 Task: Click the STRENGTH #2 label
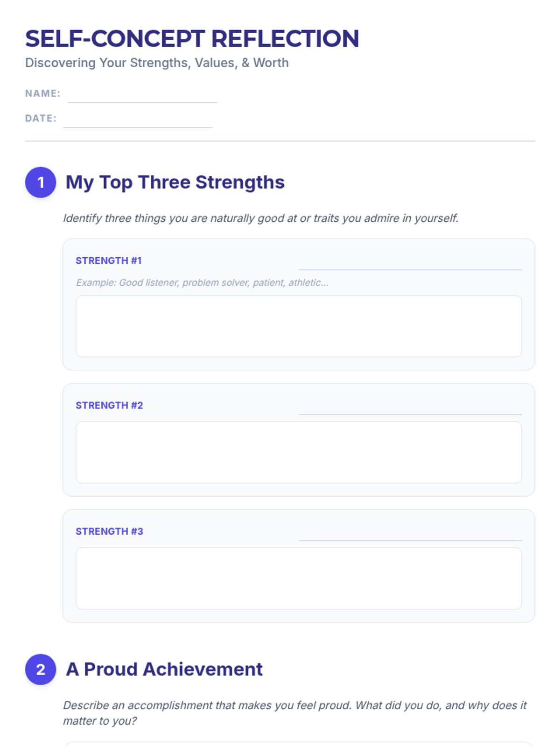coord(109,405)
